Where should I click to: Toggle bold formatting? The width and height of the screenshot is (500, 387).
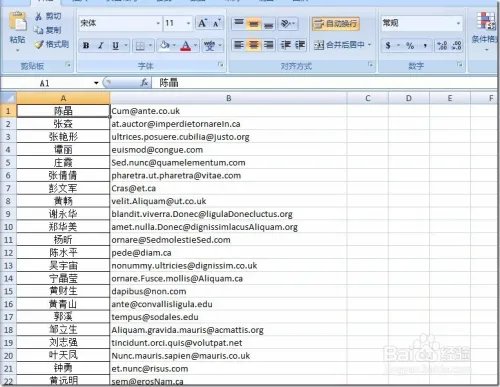[x=86, y=45]
